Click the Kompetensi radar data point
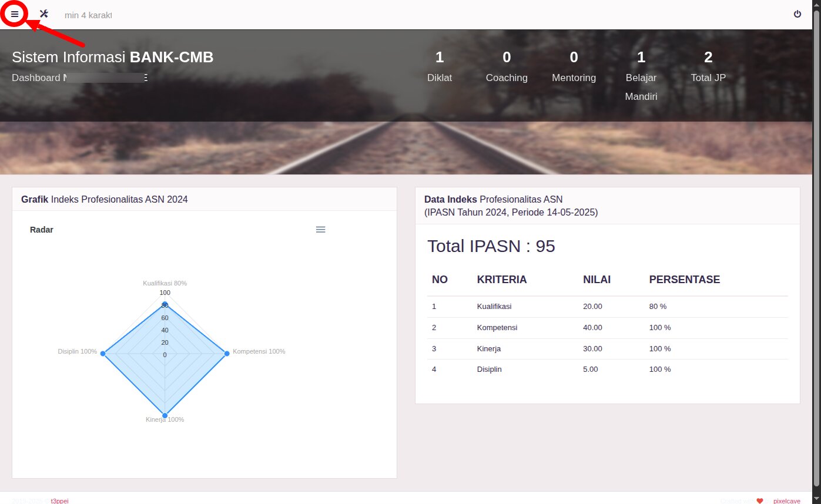This screenshot has height=504, width=821. coord(226,354)
